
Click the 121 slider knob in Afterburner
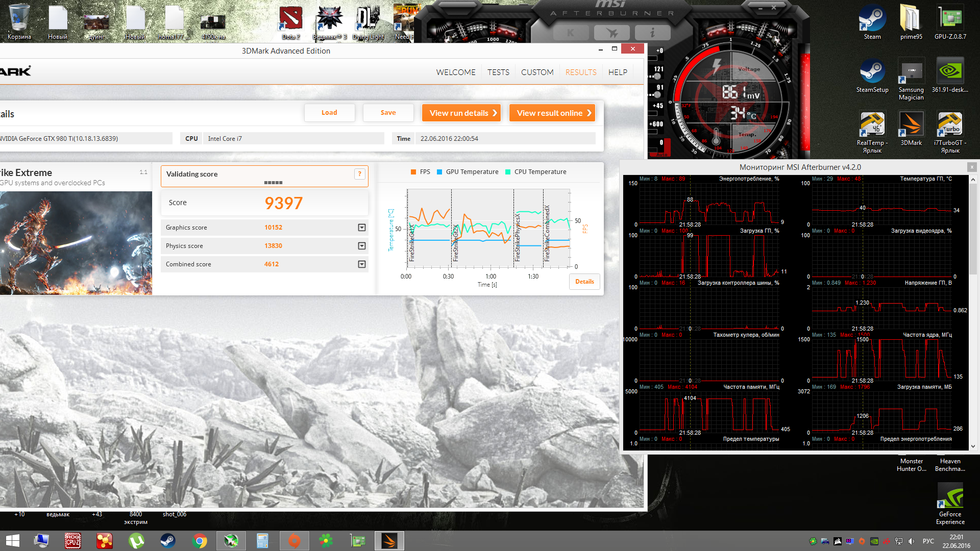click(x=657, y=77)
